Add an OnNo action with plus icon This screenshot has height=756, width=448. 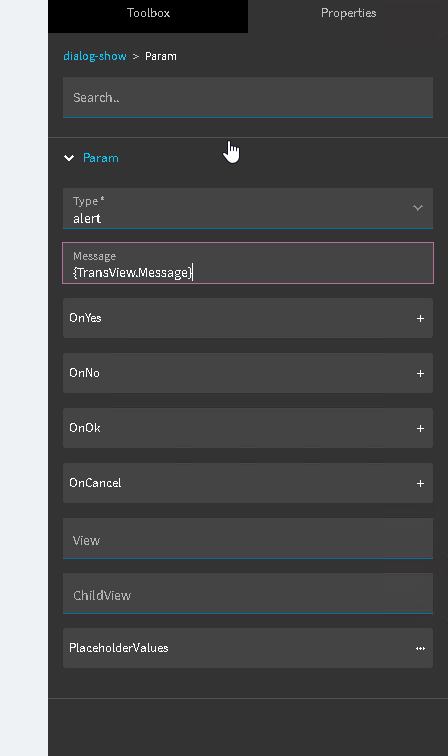420,373
